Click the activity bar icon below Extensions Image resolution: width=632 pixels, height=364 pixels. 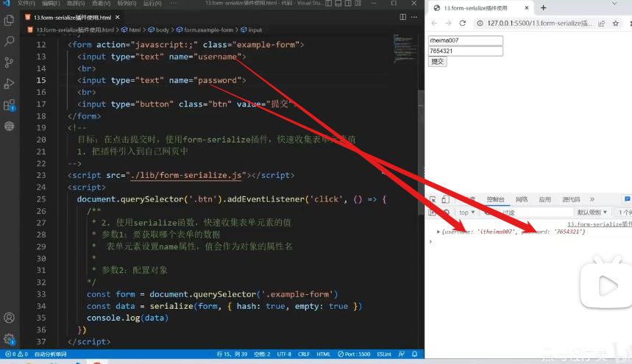pos(9,126)
